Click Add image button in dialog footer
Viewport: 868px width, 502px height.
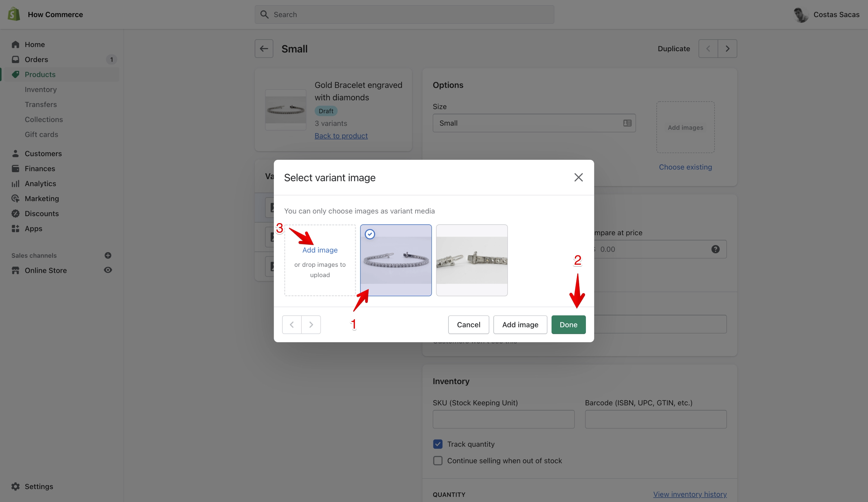point(520,324)
